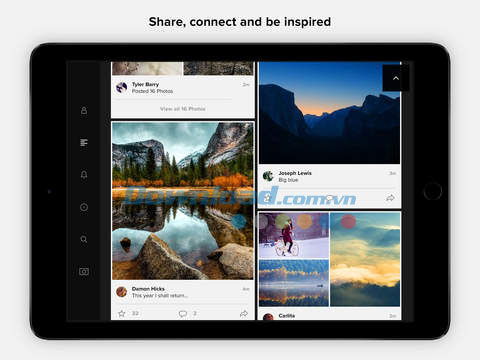Open Tyler Barry's avatar picture
This screenshot has width=480, height=360.
point(122,88)
